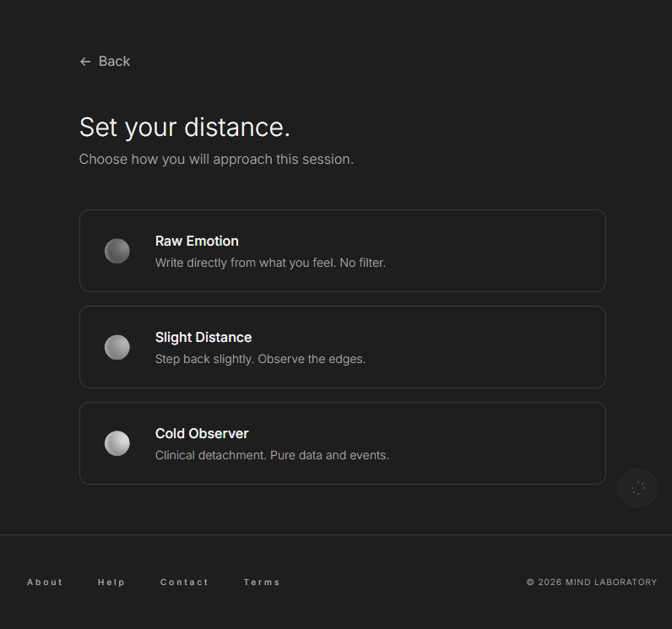
Task: Click text 'Write directly from what you feel. No filter.'
Action: pos(270,263)
